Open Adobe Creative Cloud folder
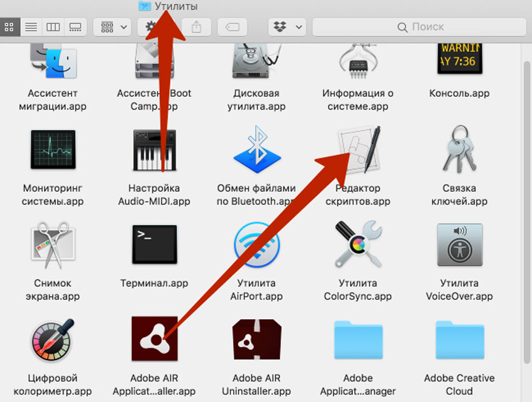 click(460, 340)
